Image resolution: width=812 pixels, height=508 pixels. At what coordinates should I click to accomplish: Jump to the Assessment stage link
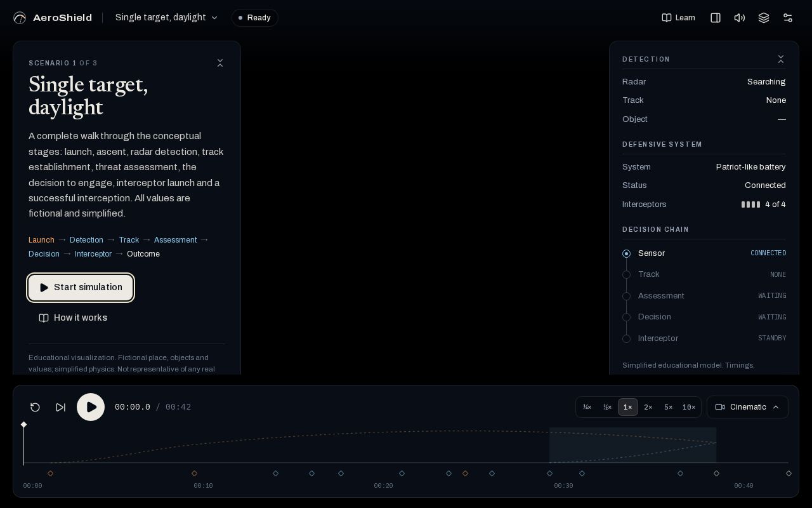(175, 240)
